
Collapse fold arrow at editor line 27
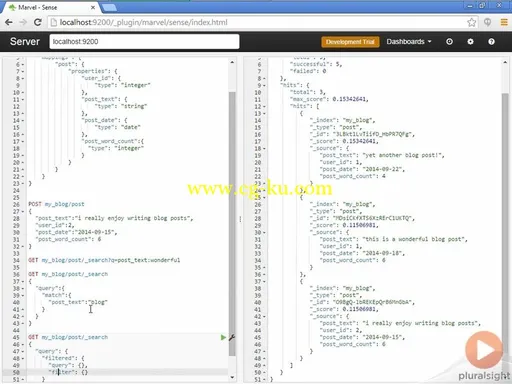click(23, 211)
